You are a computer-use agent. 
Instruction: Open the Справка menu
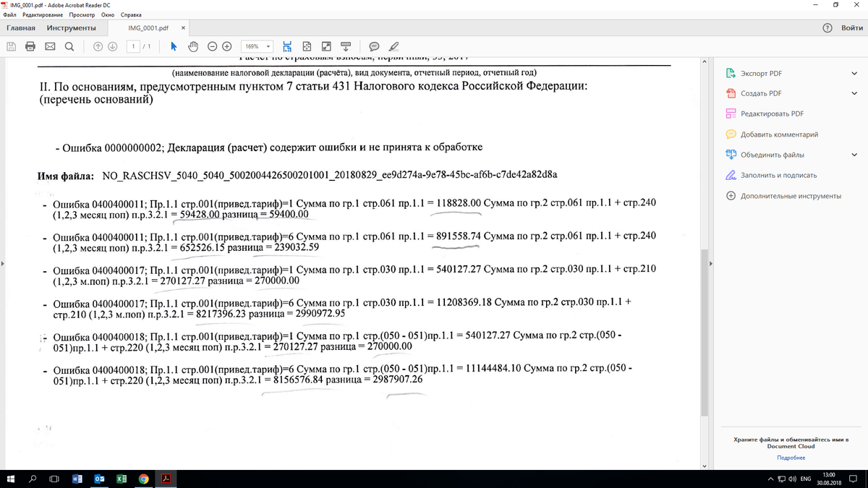point(131,14)
